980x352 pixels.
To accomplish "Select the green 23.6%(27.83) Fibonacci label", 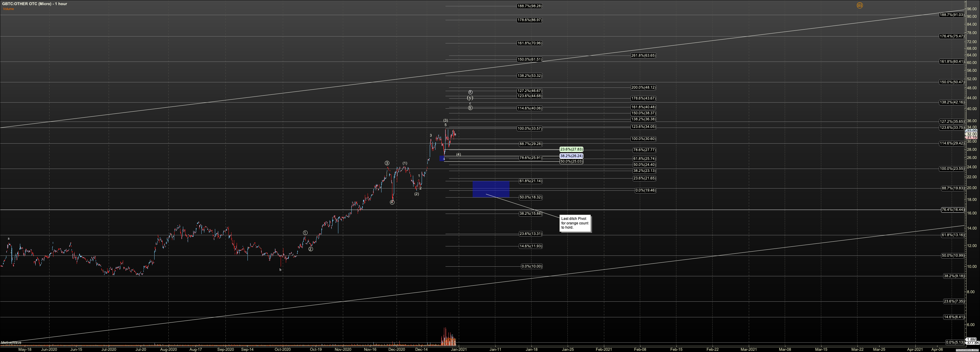I will click(x=571, y=149).
